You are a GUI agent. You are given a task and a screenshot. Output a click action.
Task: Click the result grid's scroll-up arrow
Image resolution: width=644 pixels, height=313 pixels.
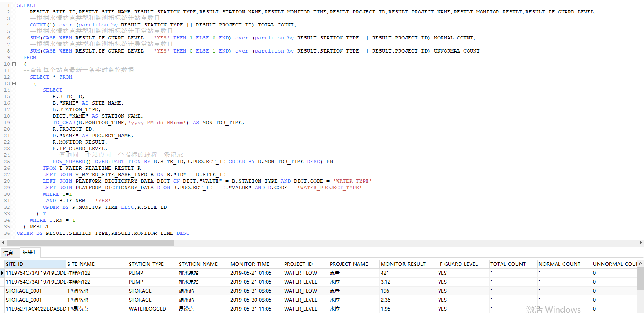(640, 263)
